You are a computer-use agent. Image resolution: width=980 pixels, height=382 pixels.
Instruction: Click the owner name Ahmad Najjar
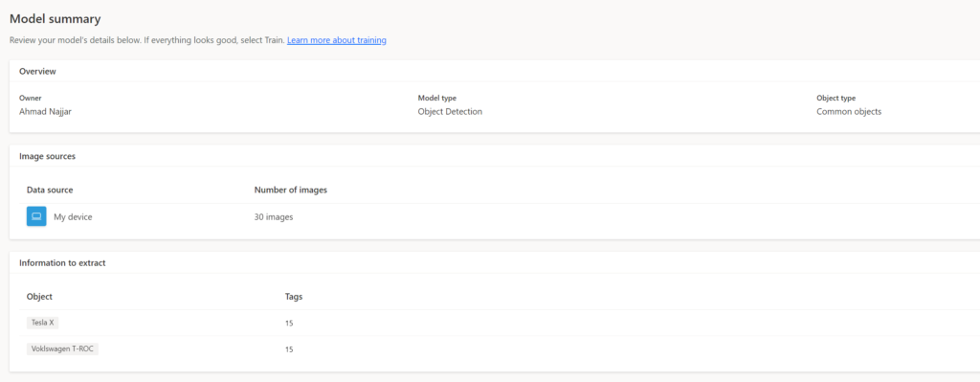point(46,111)
